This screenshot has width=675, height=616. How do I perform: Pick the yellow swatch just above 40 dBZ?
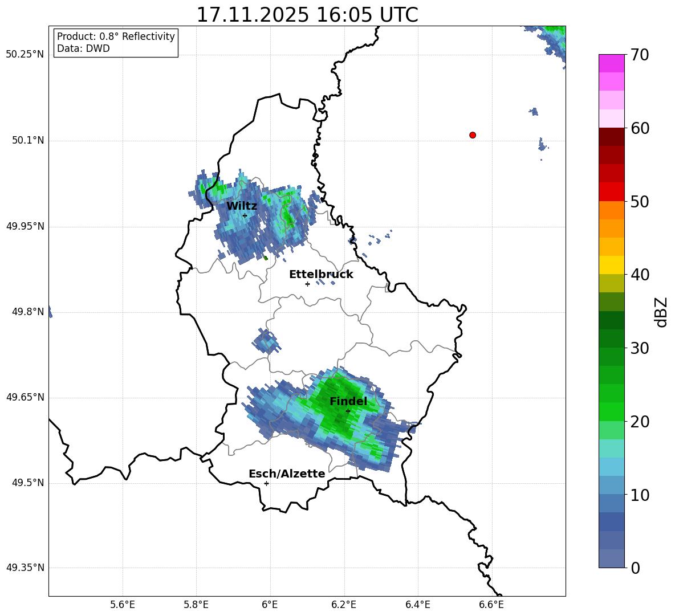coord(611,265)
